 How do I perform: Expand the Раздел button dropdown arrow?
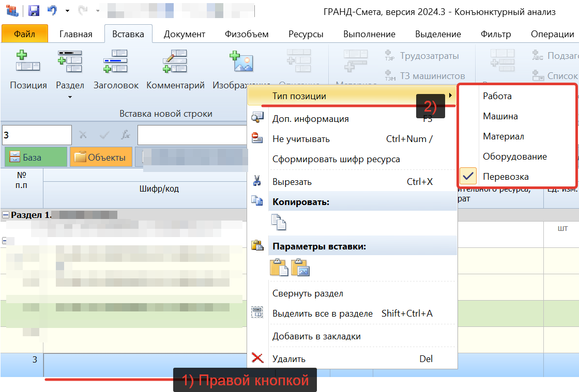[70, 97]
